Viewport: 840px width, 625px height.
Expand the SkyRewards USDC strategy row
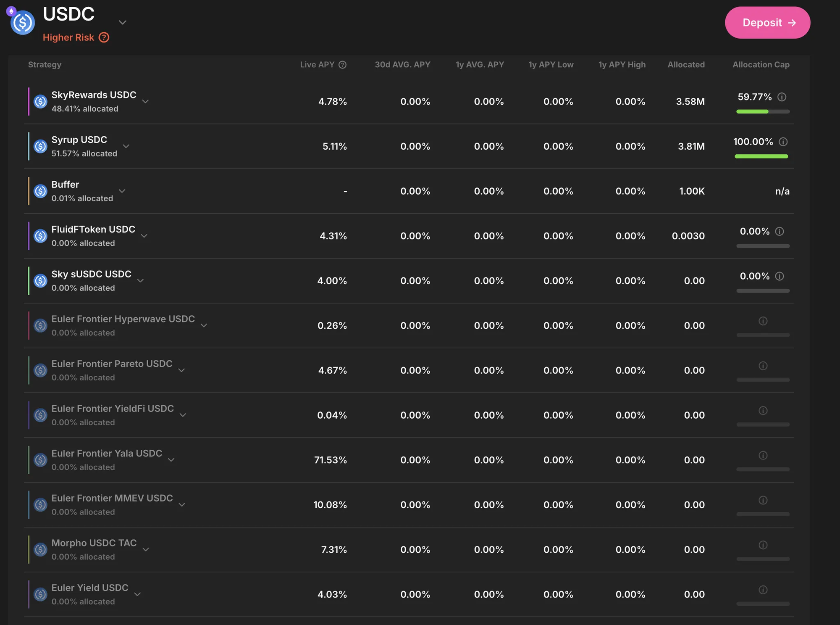click(x=145, y=101)
